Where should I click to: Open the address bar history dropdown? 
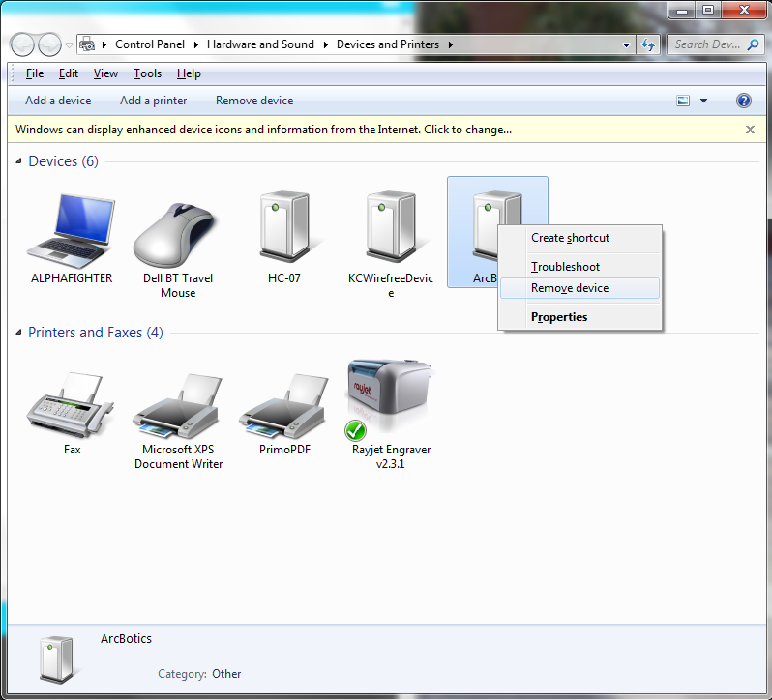click(626, 44)
